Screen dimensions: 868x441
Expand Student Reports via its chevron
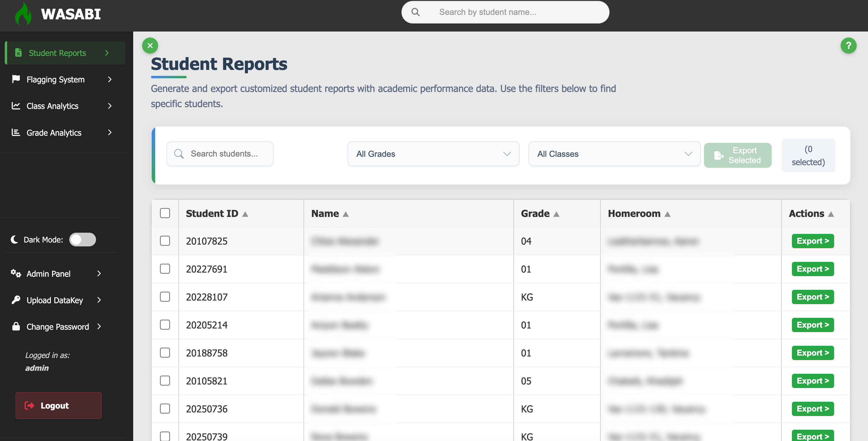coord(107,53)
